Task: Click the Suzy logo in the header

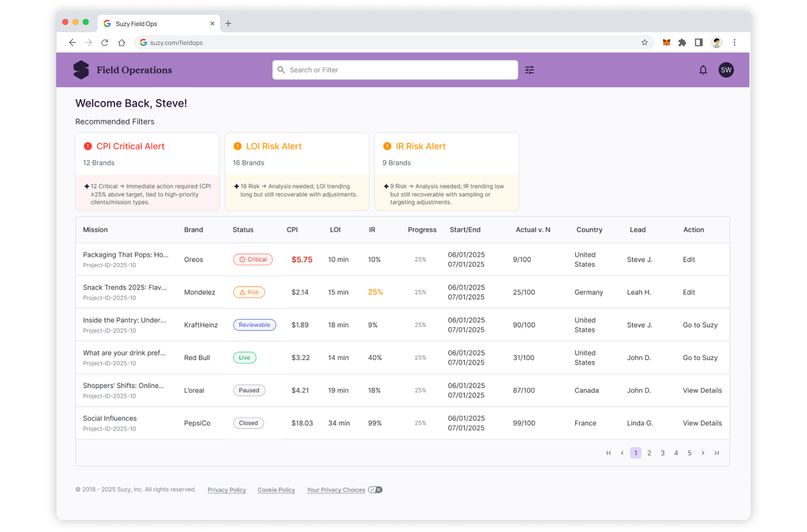Action: click(81, 70)
